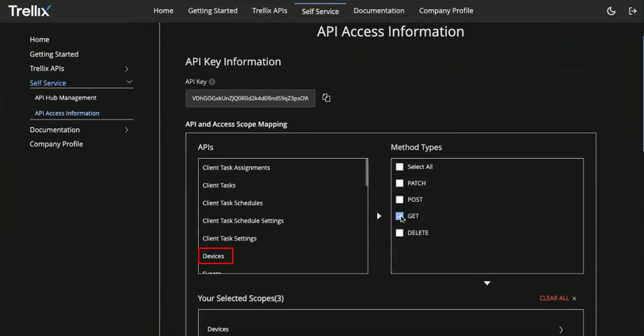Click right arrow between APIs and Method Types
This screenshot has height=336, width=644.
click(x=379, y=216)
